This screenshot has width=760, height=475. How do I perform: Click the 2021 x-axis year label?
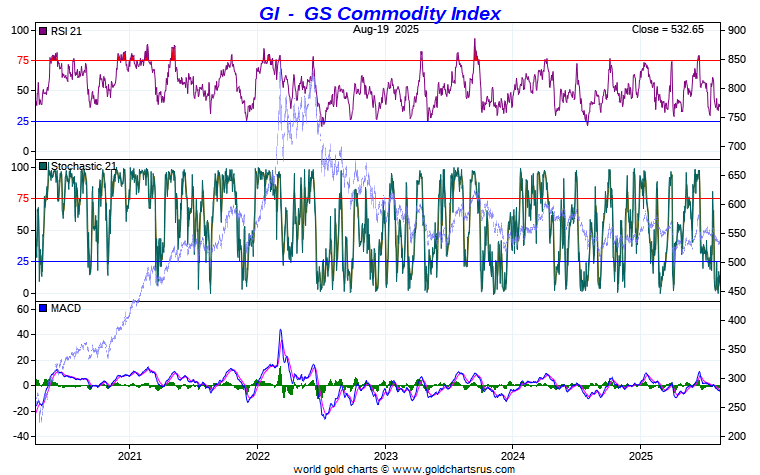pyautogui.click(x=129, y=456)
